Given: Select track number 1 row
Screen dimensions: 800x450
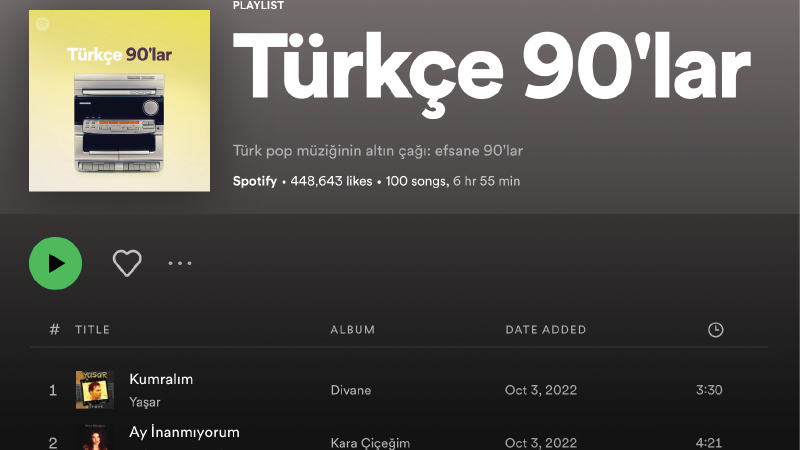Looking at the screenshot, I should click(399, 390).
